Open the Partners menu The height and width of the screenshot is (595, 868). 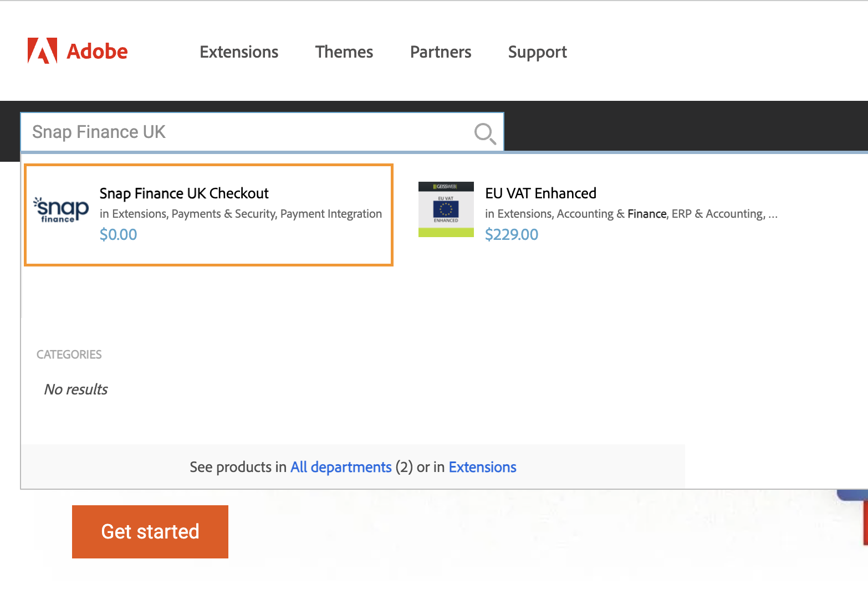point(440,52)
